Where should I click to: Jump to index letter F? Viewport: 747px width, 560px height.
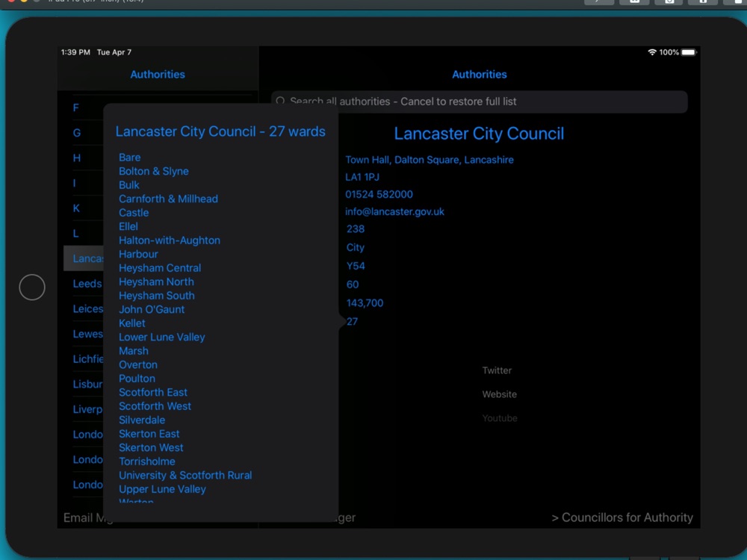75,108
